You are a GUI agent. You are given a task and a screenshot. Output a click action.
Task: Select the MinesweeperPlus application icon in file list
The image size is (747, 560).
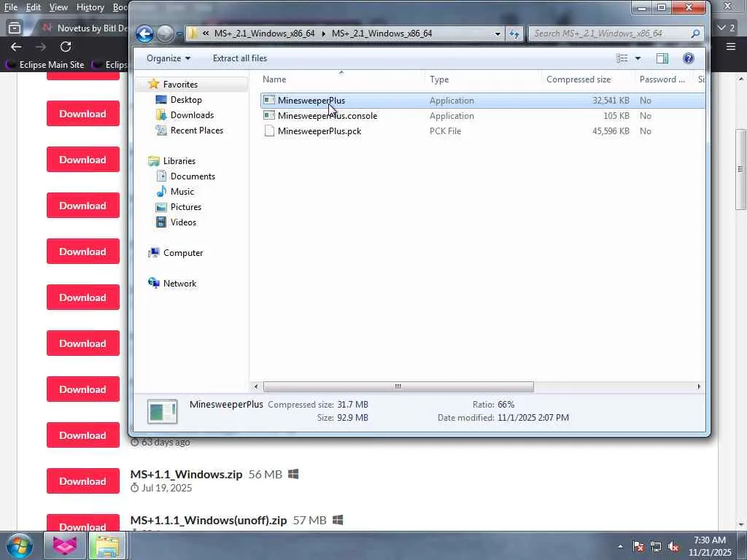(269, 101)
